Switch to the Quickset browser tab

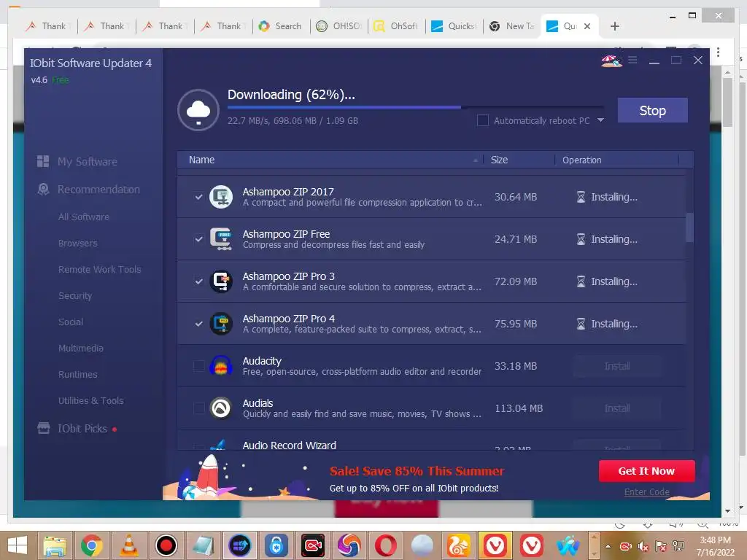click(x=454, y=26)
